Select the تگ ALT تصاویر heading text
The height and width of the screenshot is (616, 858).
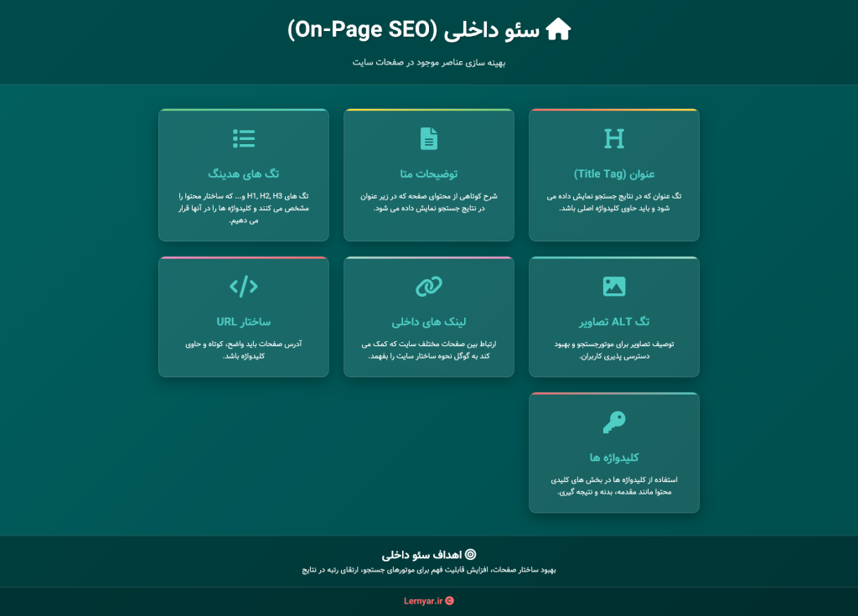pyautogui.click(x=613, y=320)
